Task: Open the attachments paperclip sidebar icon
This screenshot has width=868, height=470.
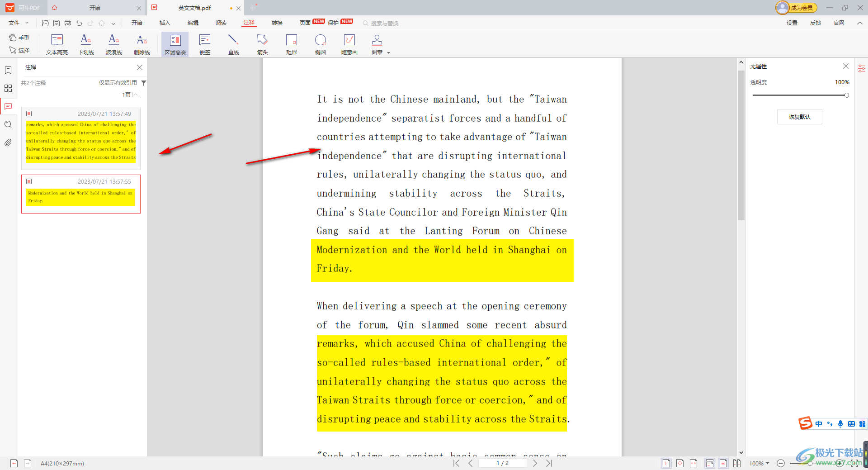Action: coord(8,142)
